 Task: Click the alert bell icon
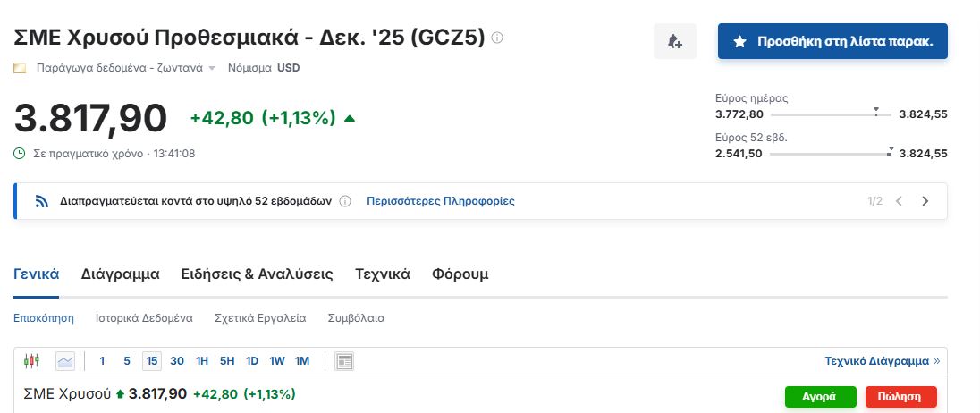coord(675,41)
